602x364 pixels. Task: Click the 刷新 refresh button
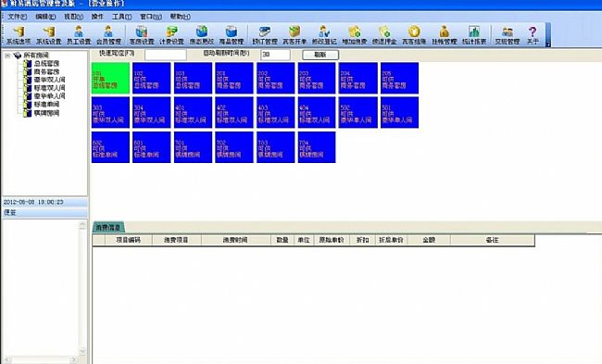click(320, 55)
